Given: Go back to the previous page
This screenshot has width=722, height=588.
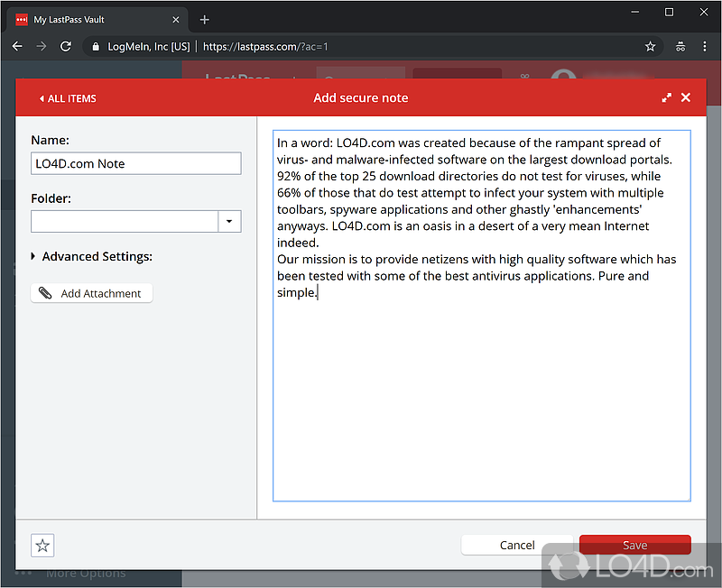Looking at the screenshot, I should 17,46.
